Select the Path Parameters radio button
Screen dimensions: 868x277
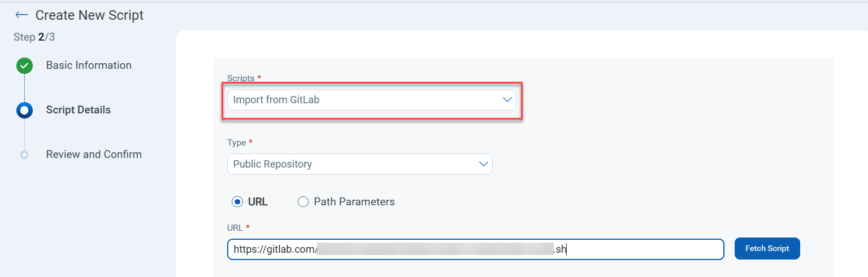tap(303, 201)
